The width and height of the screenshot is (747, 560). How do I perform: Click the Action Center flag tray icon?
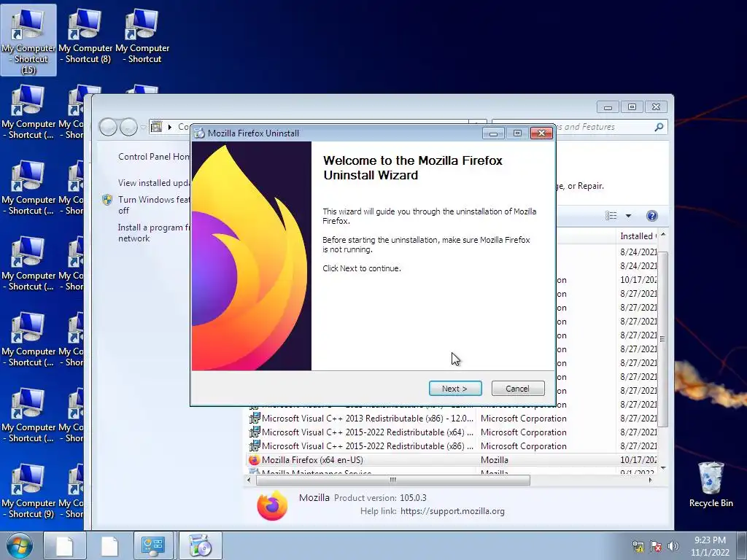[x=656, y=546]
